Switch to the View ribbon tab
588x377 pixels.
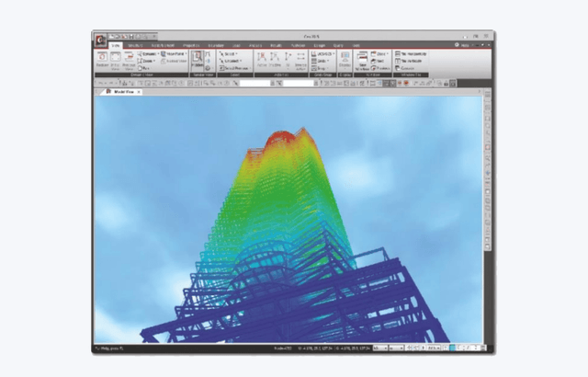(x=116, y=44)
